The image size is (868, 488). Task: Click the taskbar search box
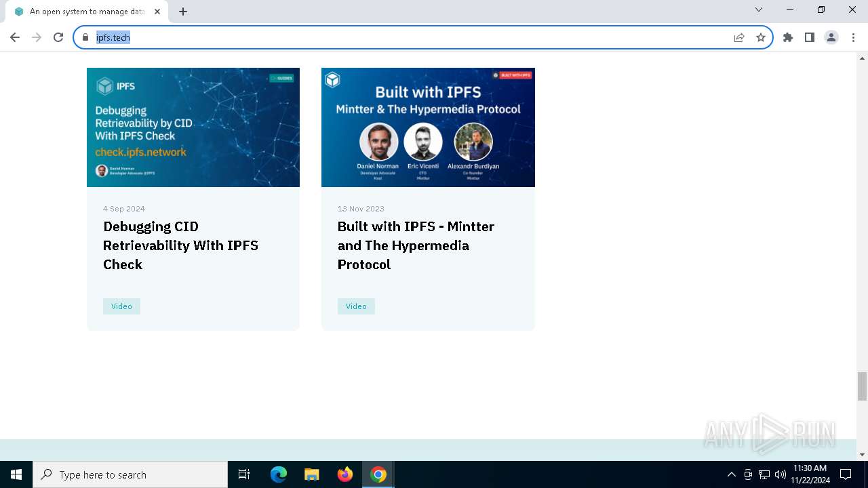click(x=130, y=474)
